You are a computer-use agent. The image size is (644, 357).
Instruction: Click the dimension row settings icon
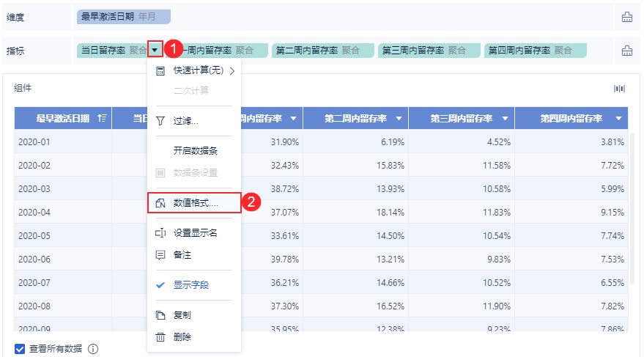click(x=626, y=17)
